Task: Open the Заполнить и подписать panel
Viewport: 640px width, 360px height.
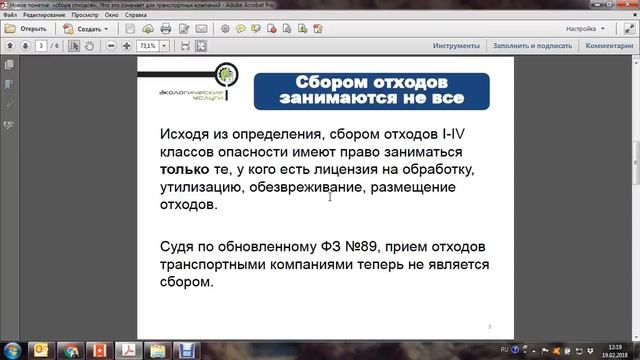Action: 532,46
